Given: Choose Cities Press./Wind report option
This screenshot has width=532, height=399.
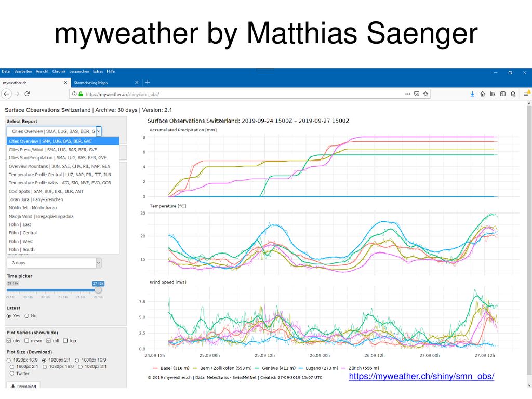Looking at the screenshot, I should [63, 149].
